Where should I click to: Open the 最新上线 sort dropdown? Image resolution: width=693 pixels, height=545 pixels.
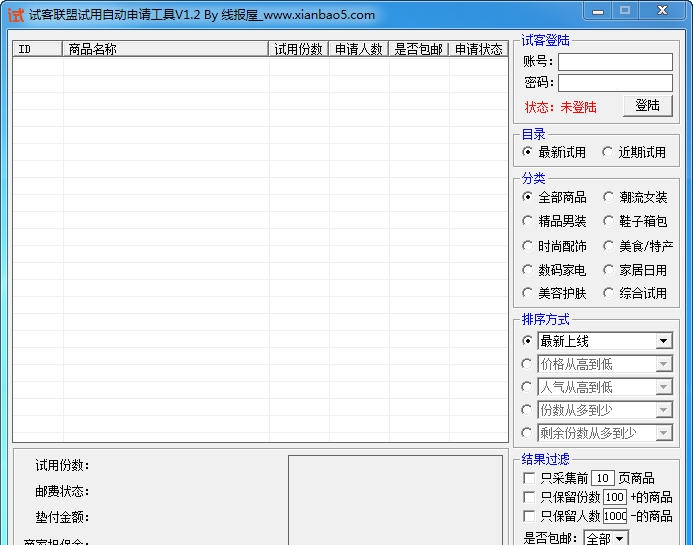click(x=664, y=341)
